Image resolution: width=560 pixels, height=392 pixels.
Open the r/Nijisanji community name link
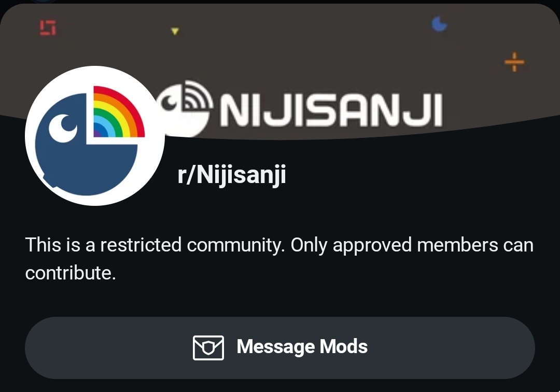pos(232,175)
